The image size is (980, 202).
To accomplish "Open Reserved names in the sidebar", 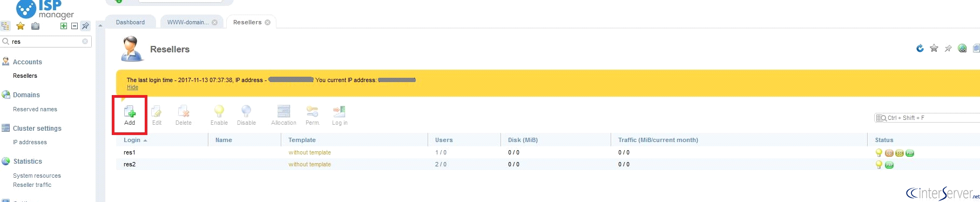I will tap(35, 109).
